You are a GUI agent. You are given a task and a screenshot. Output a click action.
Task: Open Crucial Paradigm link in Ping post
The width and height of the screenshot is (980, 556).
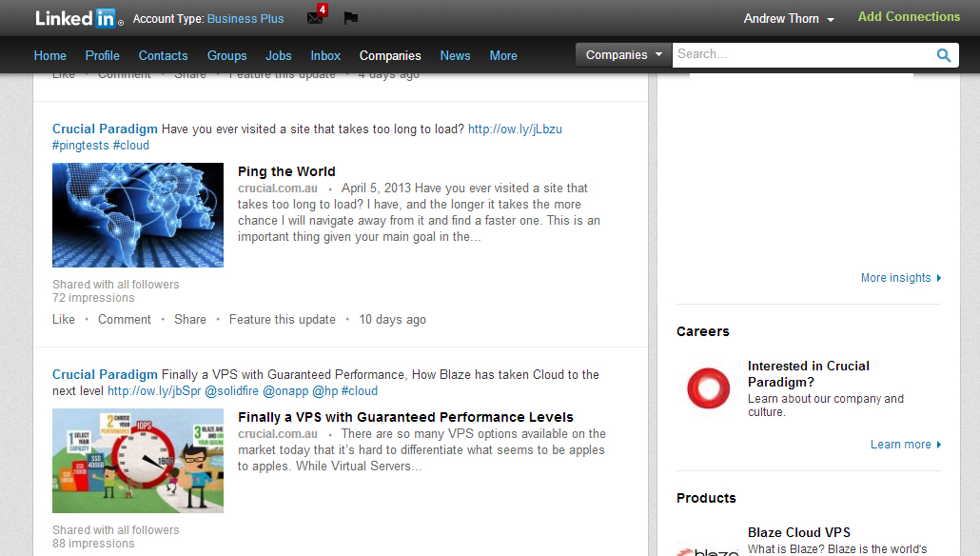click(x=105, y=129)
